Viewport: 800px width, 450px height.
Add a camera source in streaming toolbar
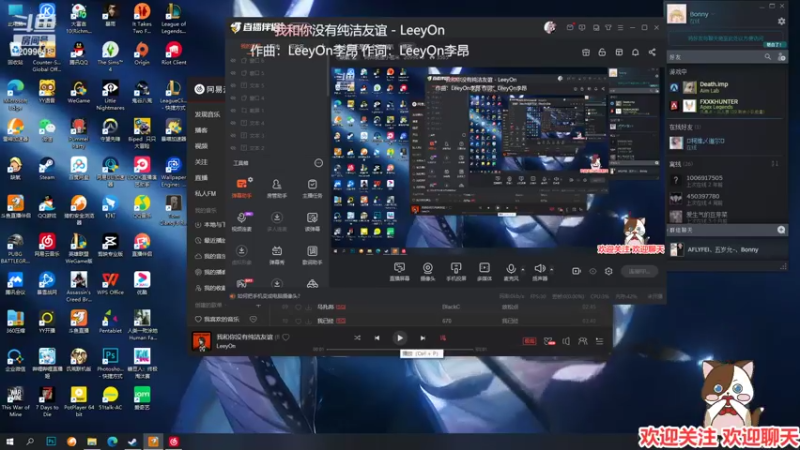click(x=428, y=271)
